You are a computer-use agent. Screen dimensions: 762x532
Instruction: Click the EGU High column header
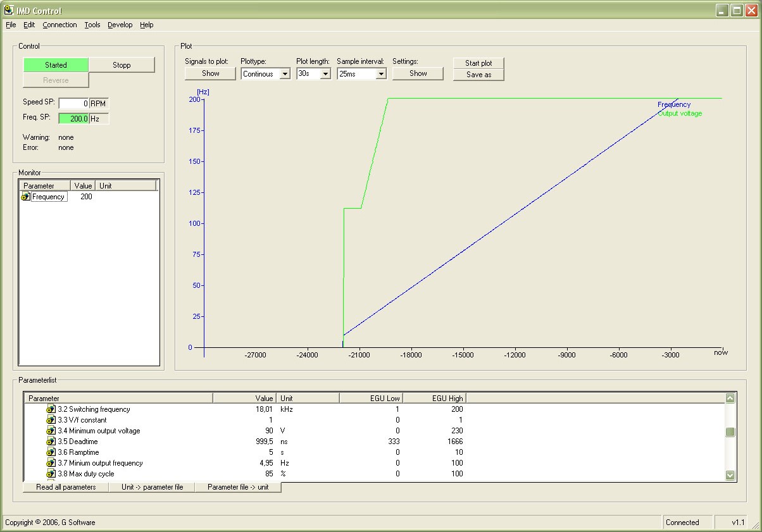pos(435,399)
